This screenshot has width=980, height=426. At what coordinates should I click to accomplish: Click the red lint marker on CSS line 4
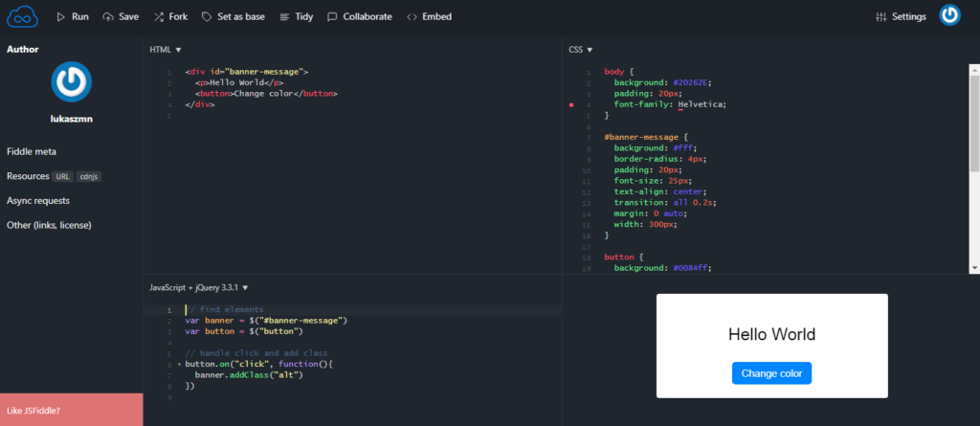tap(571, 105)
